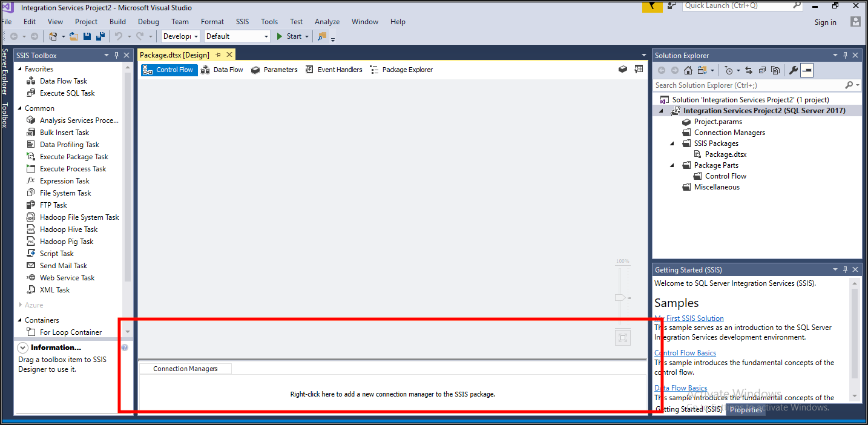Collapse the SSIS Packages folder node
868x425 pixels.
(672, 143)
